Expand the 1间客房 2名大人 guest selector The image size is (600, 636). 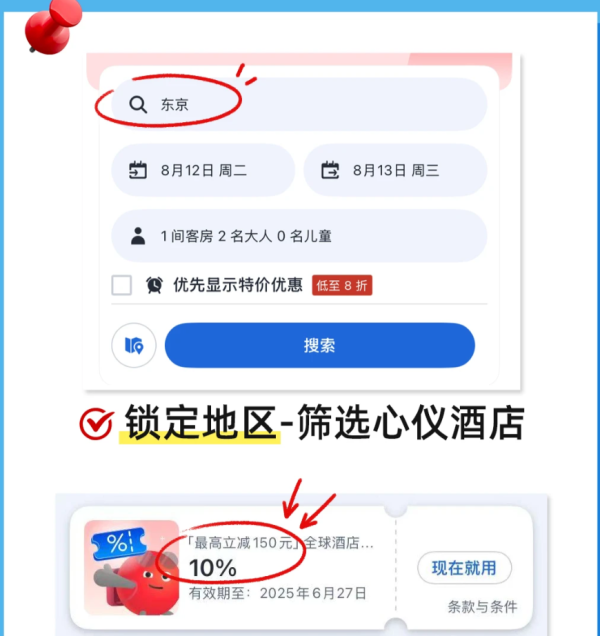tap(299, 236)
